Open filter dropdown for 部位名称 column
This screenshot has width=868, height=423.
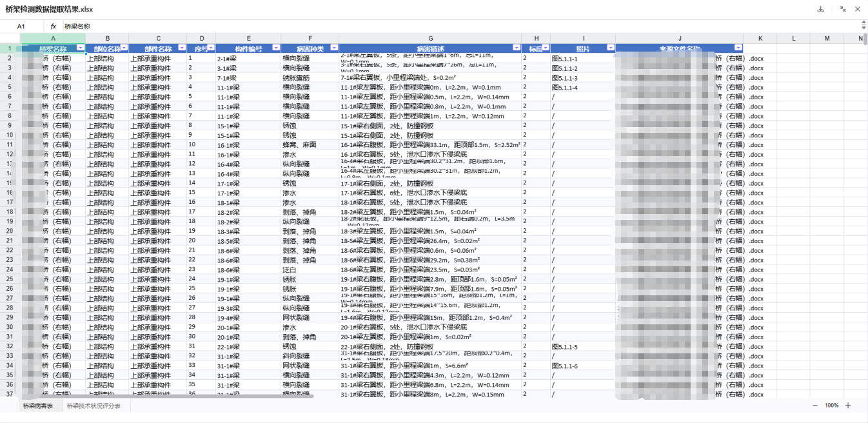click(124, 48)
